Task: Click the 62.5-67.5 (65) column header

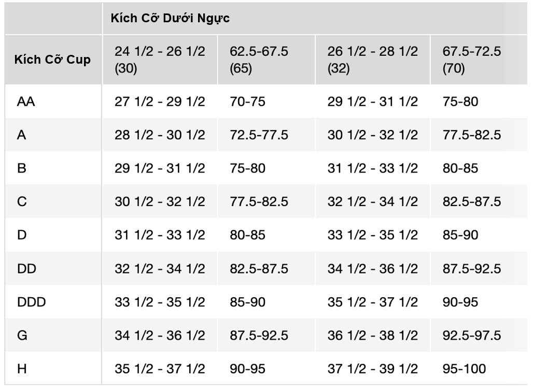Action: point(259,60)
